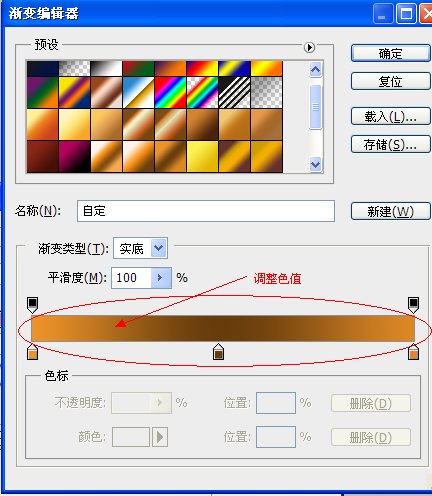The width and height of the screenshot is (432, 496).
Task: Choose the red-yellow-blue preset in first row
Action: (x=202, y=69)
